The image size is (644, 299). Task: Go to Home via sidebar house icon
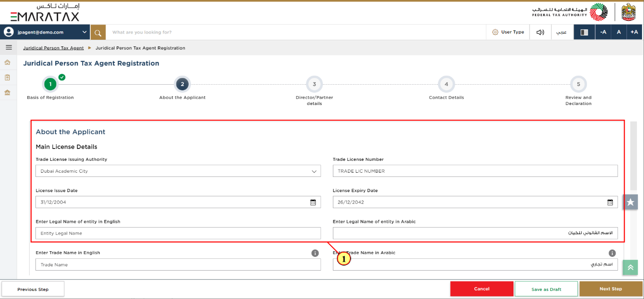click(x=7, y=62)
